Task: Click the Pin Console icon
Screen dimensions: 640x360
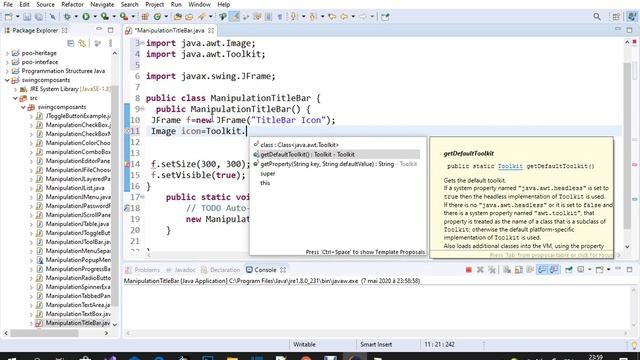Action: pyautogui.click(x=569, y=270)
